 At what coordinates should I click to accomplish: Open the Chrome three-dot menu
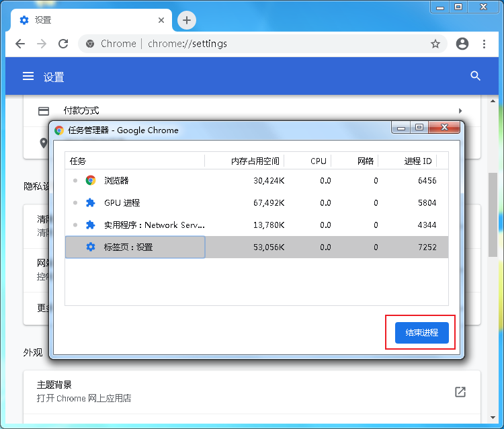point(484,44)
